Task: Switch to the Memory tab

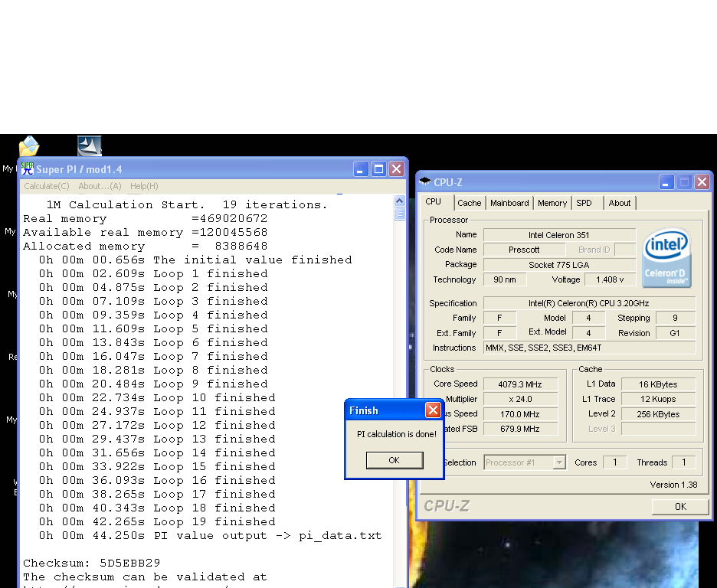Action: tap(552, 203)
